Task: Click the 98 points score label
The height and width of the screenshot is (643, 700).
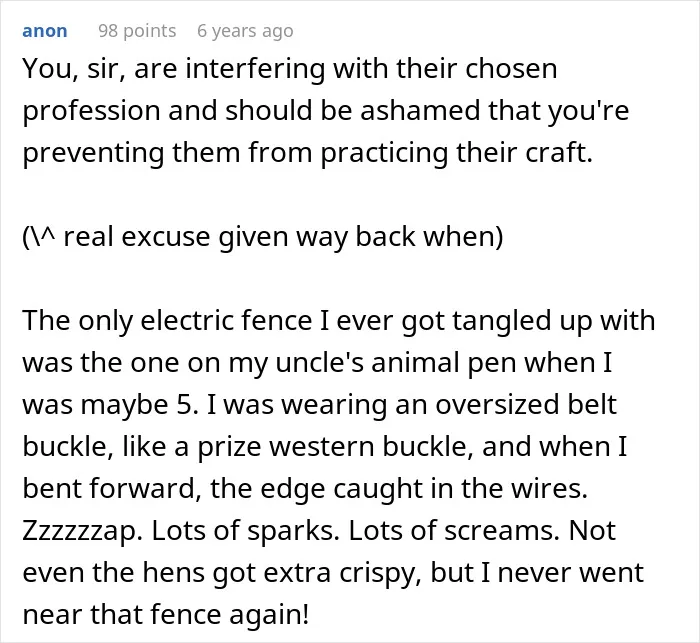Action: pyautogui.click(x=137, y=31)
